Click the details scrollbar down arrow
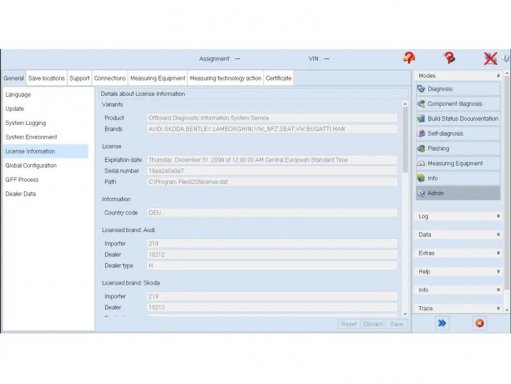 [405, 314]
